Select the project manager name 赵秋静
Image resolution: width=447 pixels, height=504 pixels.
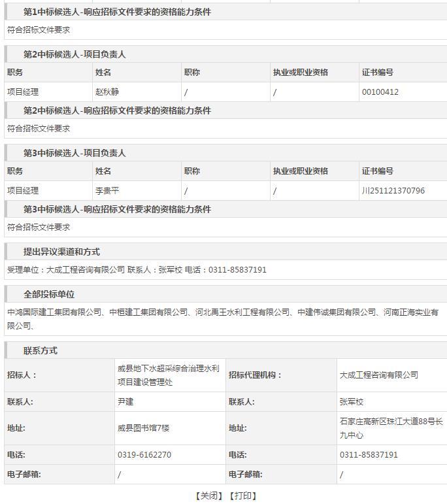point(107,92)
